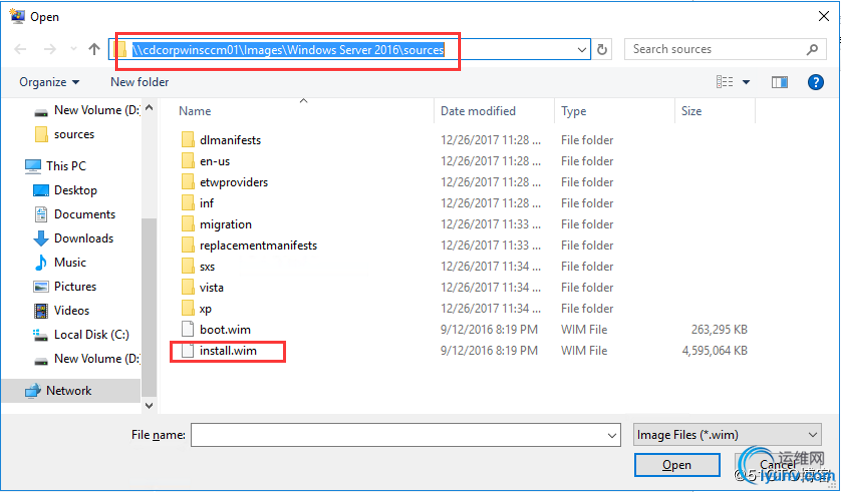Open Local Disk (C:) in navigation pane

(91, 335)
